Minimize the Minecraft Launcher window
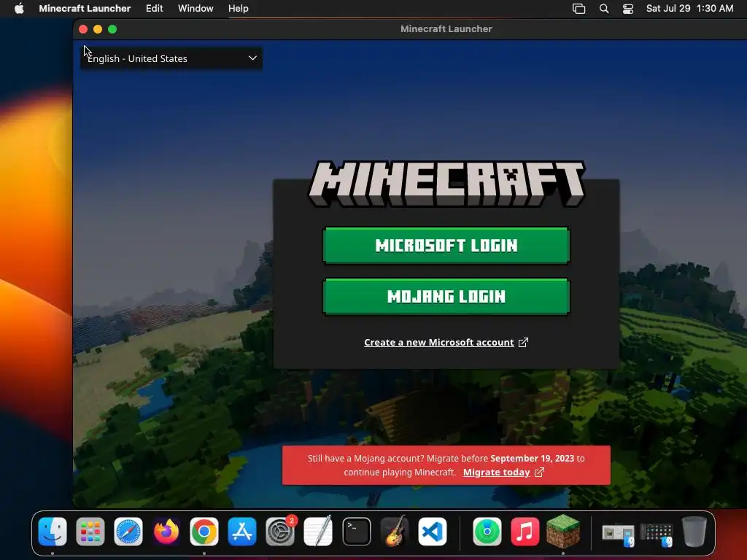The image size is (747, 560). 98,29
